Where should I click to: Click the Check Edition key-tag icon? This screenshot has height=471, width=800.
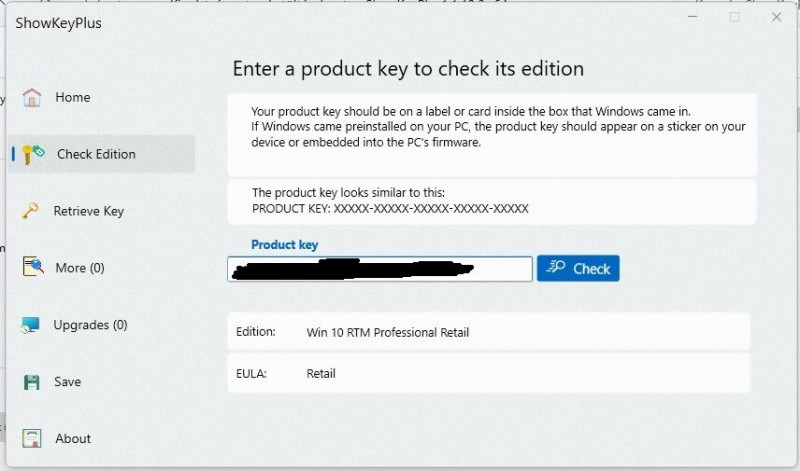click(36, 154)
